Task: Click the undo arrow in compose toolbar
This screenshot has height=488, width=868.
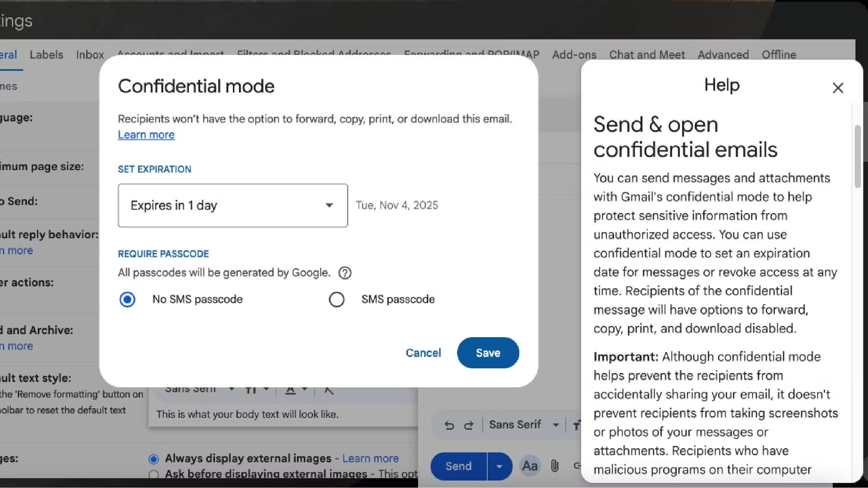Action: click(449, 425)
